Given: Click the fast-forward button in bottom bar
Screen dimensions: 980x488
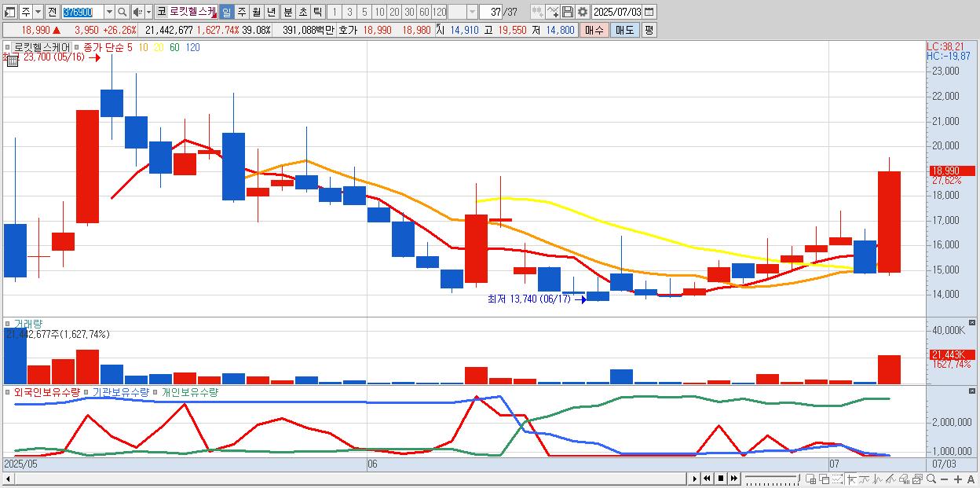Looking at the screenshot, I should [733, 479].
